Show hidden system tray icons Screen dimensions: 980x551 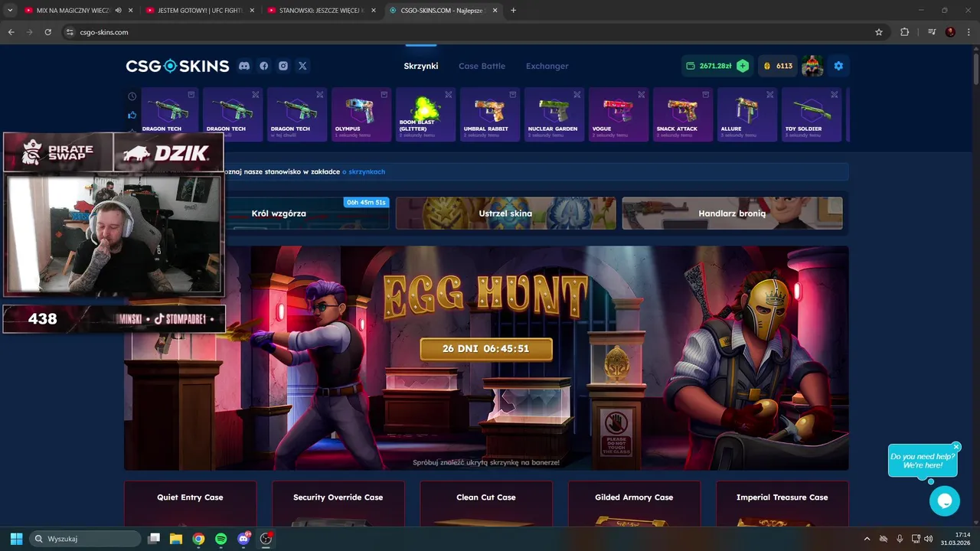click(867, 539)
